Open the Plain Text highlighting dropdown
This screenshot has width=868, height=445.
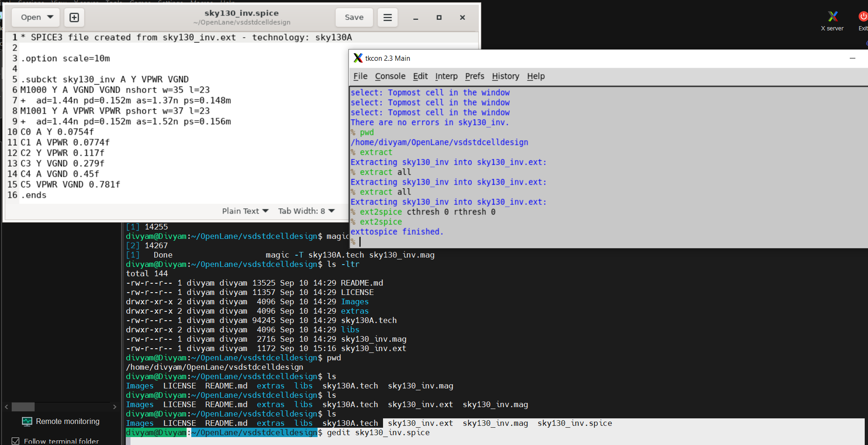point(245,211)
